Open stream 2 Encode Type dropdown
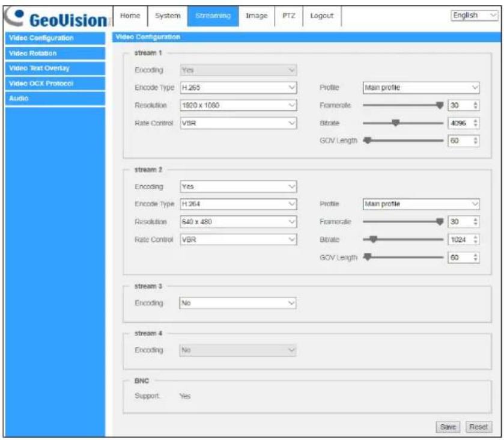 [238, 204]
